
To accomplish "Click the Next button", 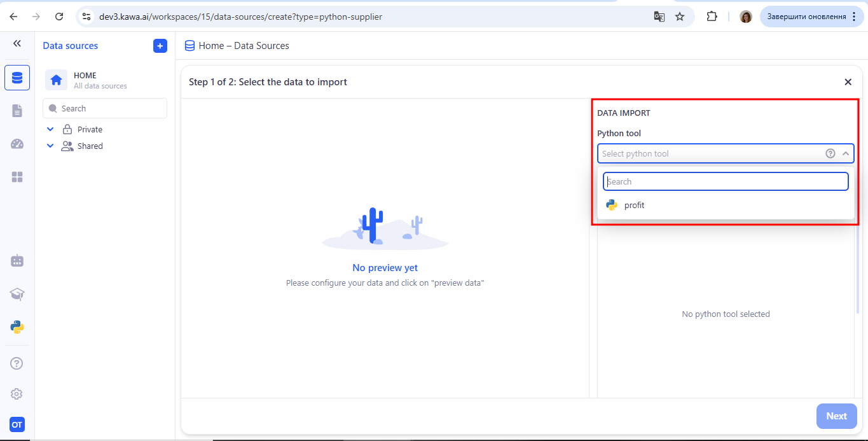I will (x=836, y=416).
